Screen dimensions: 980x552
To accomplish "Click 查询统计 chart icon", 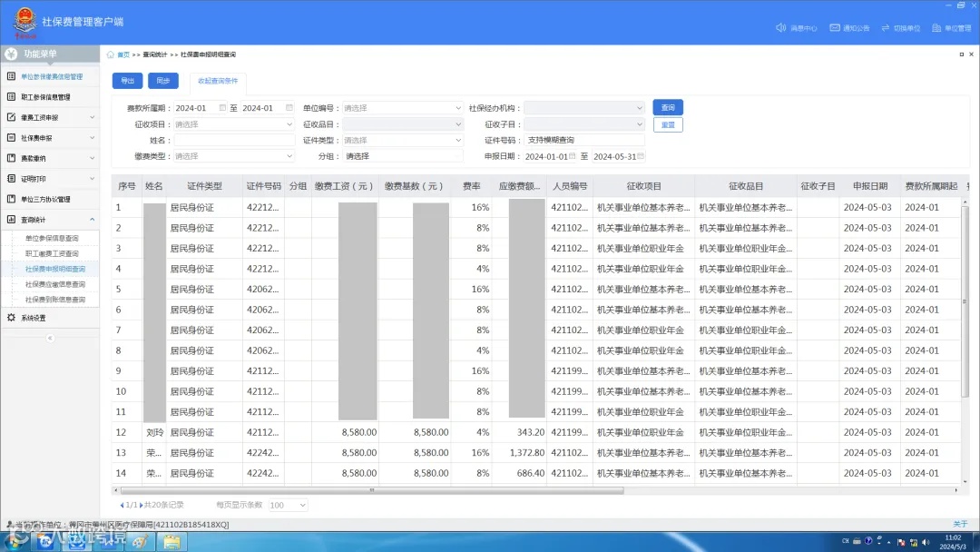I will pos(11,220).
